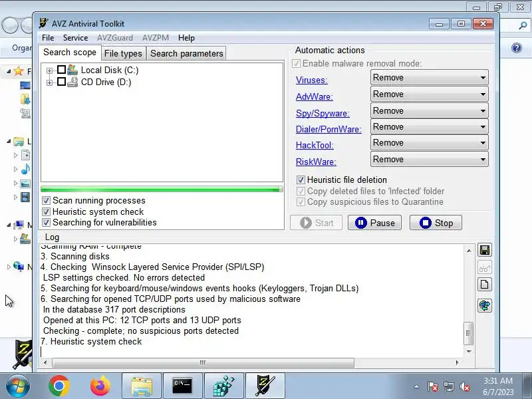Expand the CD Drive (D:) tree node
This screenshot has height=399, width=532.
click(49, 82)
